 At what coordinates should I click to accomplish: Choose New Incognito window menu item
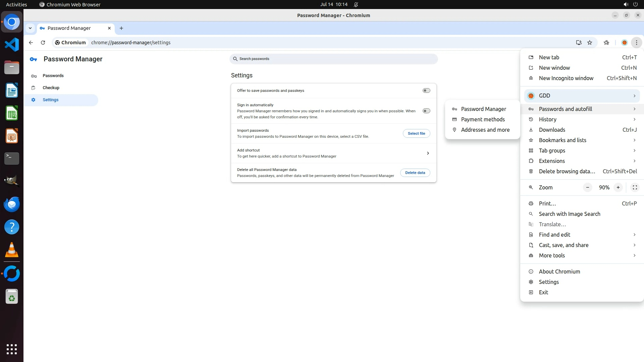tap(566, 78)
